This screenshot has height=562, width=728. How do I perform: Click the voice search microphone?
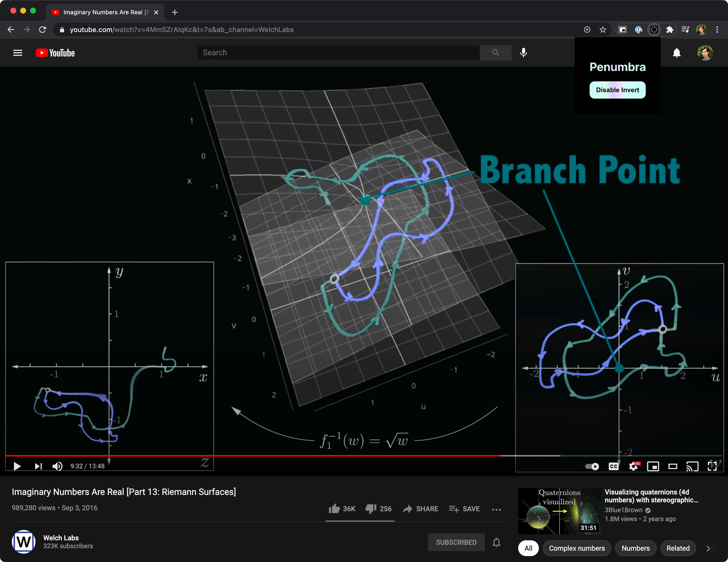tap(523, 53)
